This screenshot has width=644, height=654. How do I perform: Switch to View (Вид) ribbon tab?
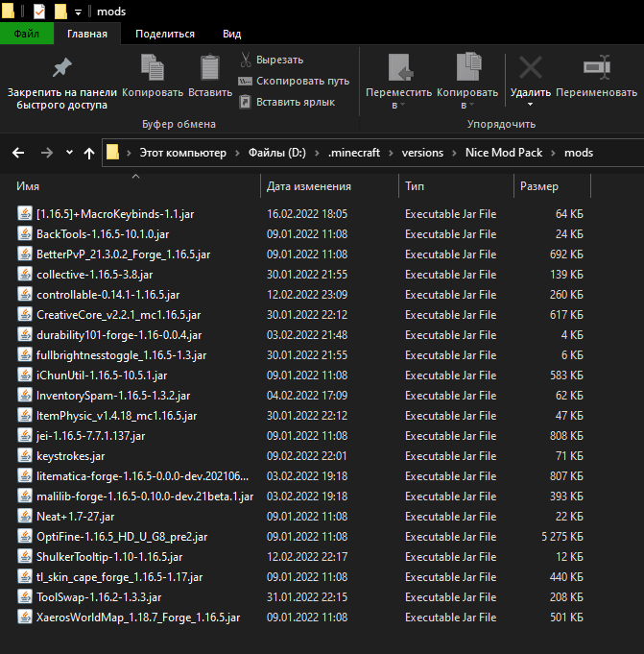click(231, 34)
